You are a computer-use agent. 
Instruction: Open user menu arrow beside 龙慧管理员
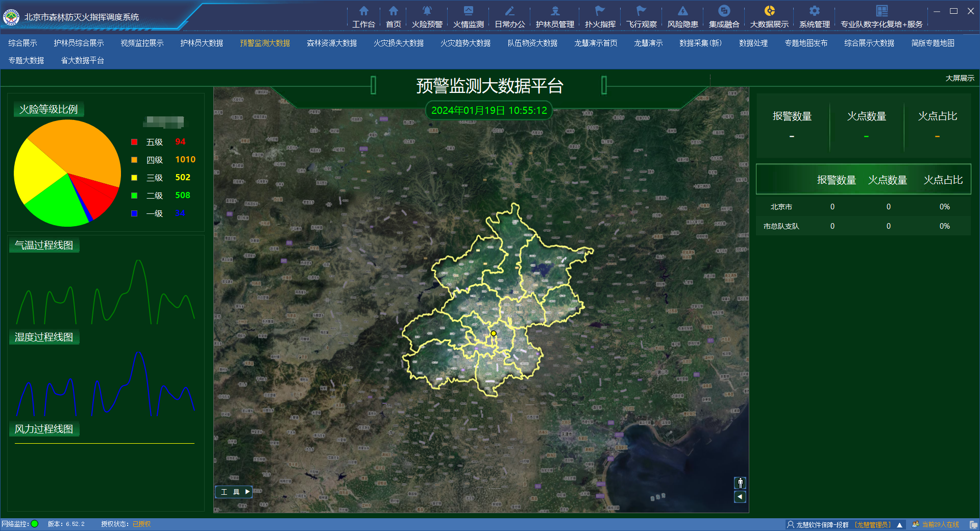tap(899, 525)
